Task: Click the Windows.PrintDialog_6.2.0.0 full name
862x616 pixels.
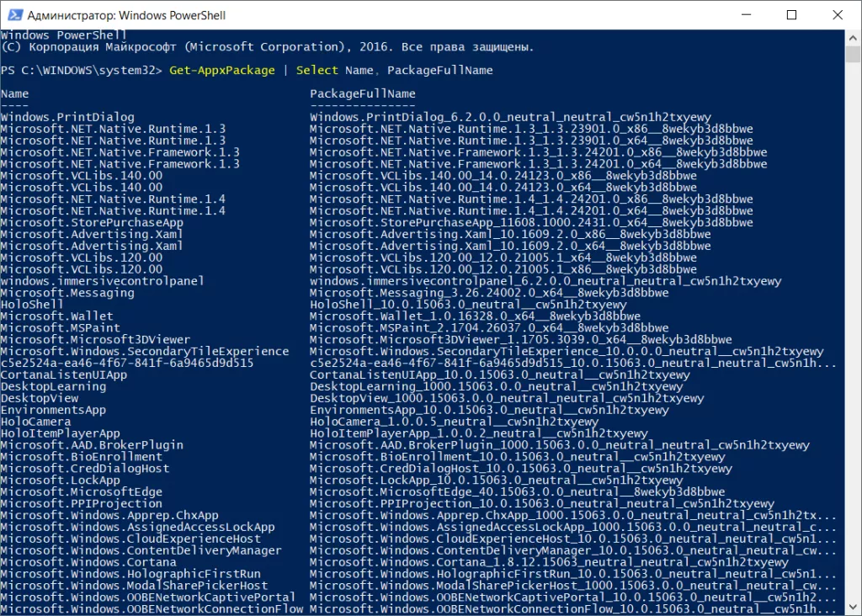Action: [510, 117]
